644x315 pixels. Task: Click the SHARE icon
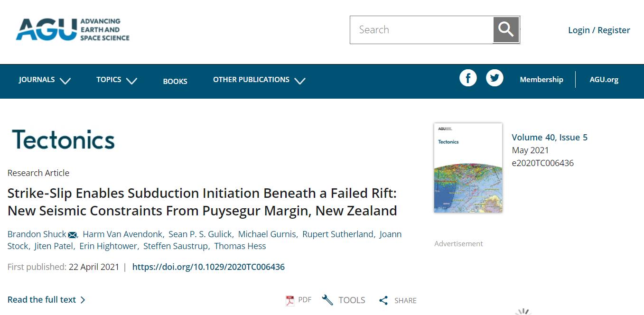click(x=383, y=300)
